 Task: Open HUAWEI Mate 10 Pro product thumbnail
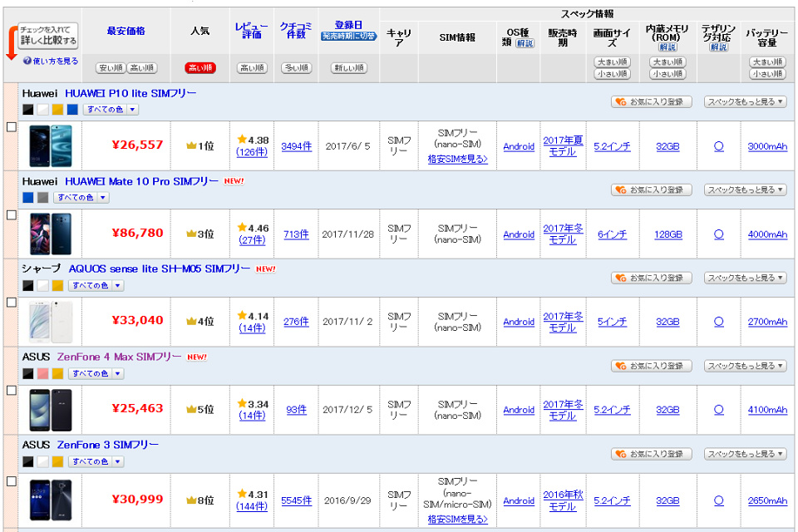(51, 234)
